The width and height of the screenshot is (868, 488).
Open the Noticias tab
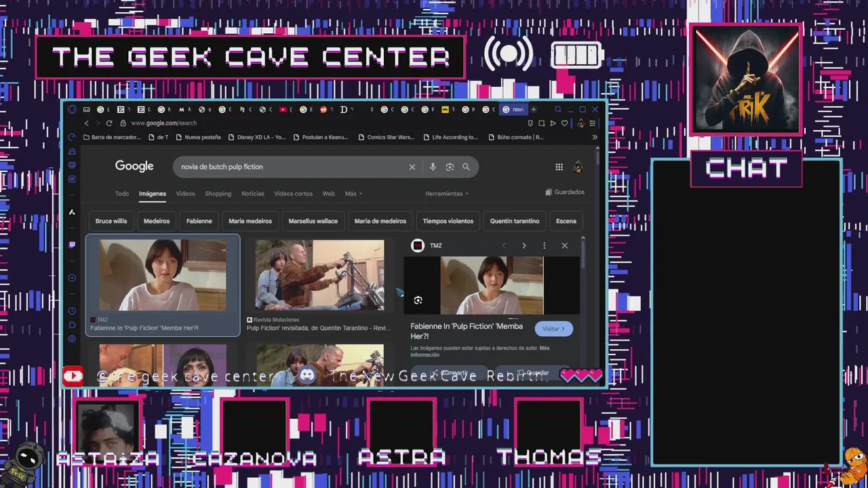click(x=253, y=194)
